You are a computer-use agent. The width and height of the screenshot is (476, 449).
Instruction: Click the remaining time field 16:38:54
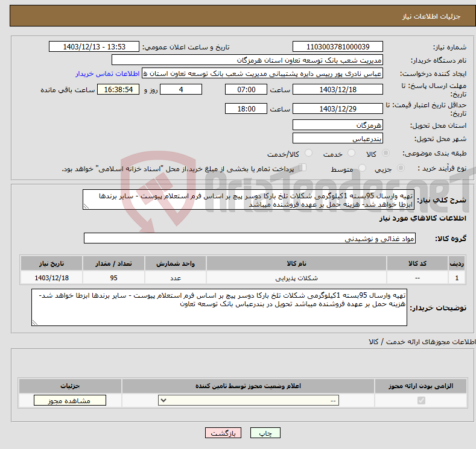pyautogui.click(x=118, y=89)
